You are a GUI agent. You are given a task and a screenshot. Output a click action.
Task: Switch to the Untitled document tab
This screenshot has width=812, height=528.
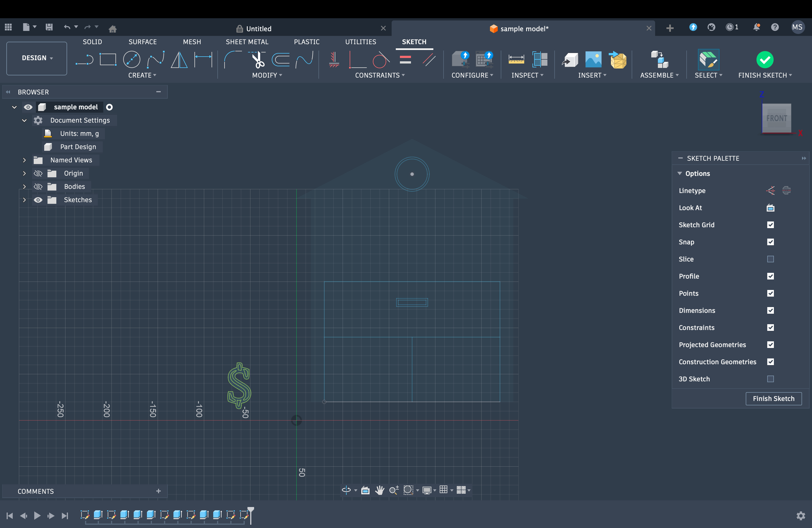[x=259, y=29]
